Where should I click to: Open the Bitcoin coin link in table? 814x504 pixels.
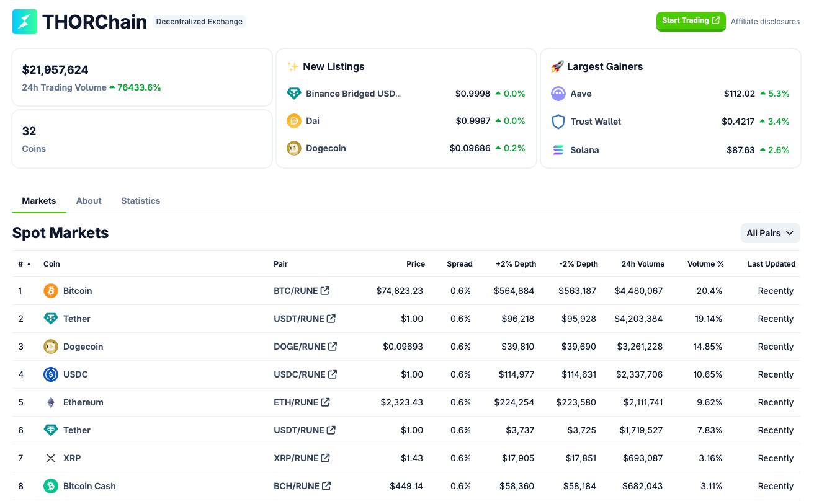78,291
